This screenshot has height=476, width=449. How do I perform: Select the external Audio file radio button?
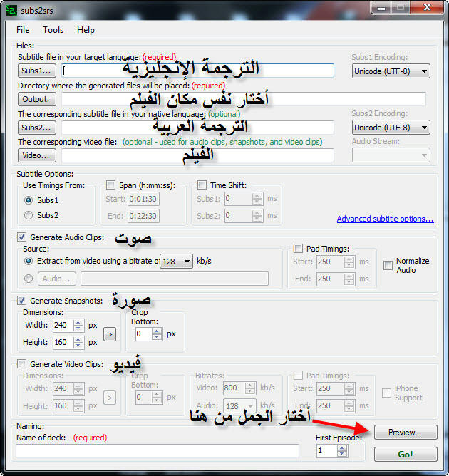pyautogui.click(x=29, y=279)
